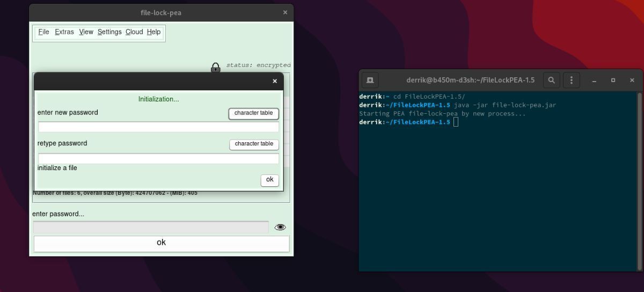644x292 pixels.
Task: Maximize the terminal window
Action: pos(613,80)
